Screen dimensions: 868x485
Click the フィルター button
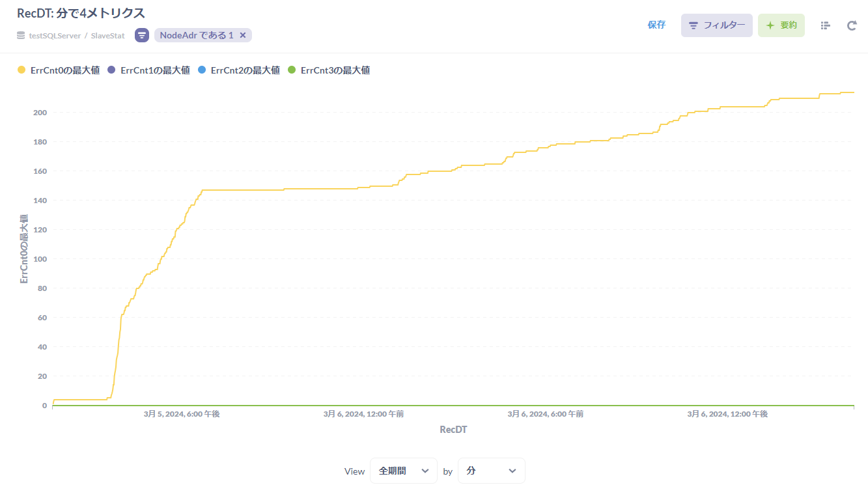coord(716,25)
